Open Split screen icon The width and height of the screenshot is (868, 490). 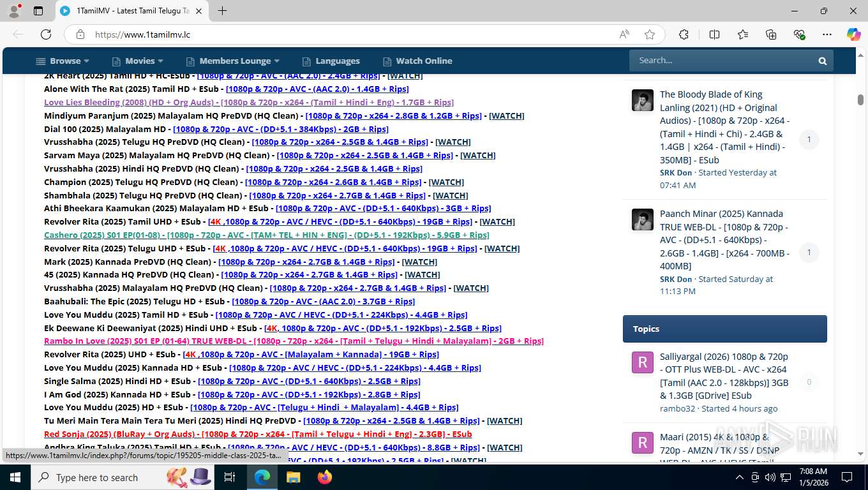[714, 34]
